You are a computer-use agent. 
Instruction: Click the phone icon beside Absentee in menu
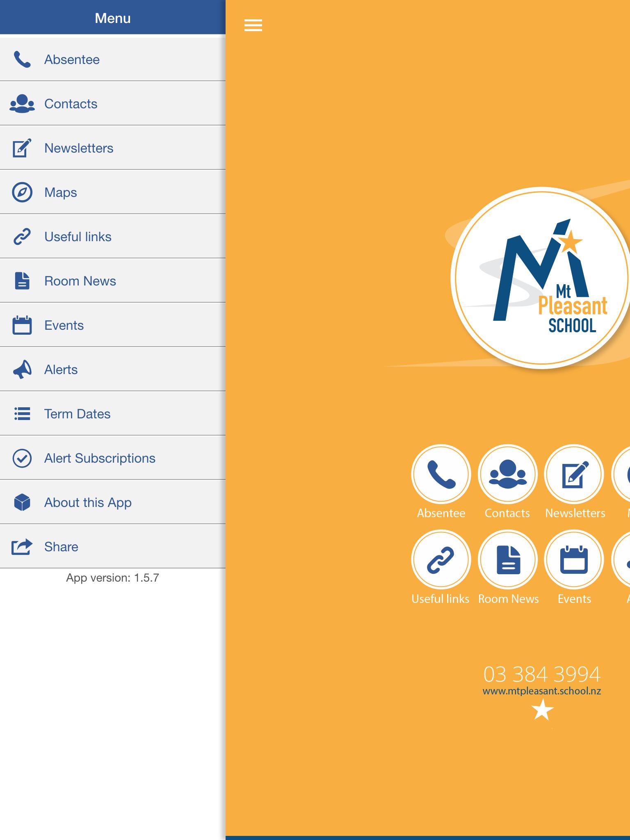tap(22, 59)
